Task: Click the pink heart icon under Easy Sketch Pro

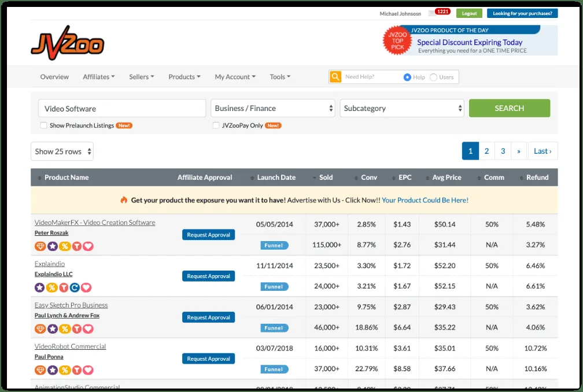Action: tap(88, 329)
